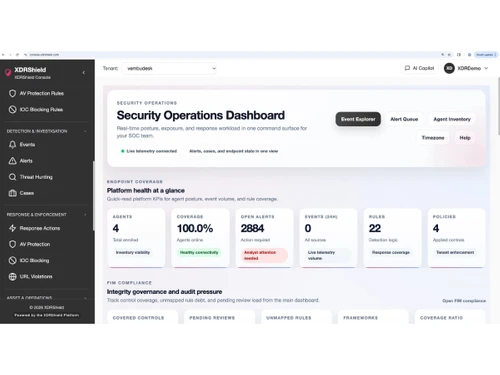The height and width of the screenshot is (375, 500).
Task: Click the bookmark star icon in browser
Action: click(449, 55)
